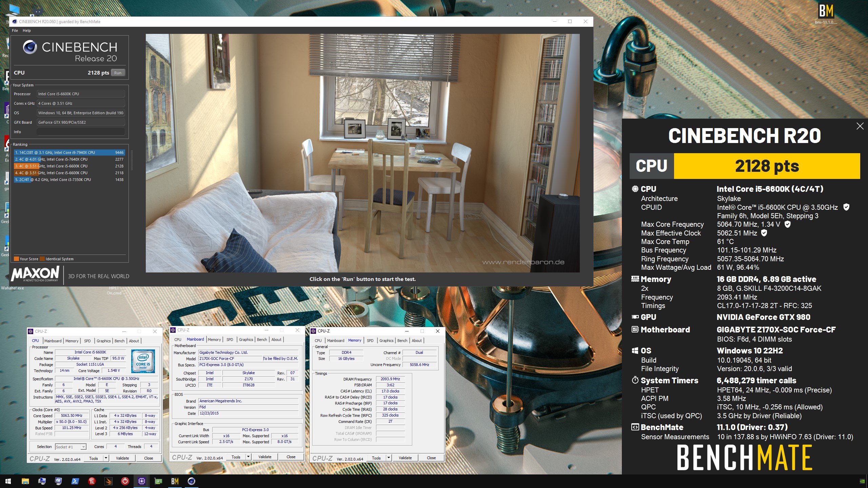Click Close button in middle CPU-Z window
Screen dimensions: 868x488
point(291,457)
